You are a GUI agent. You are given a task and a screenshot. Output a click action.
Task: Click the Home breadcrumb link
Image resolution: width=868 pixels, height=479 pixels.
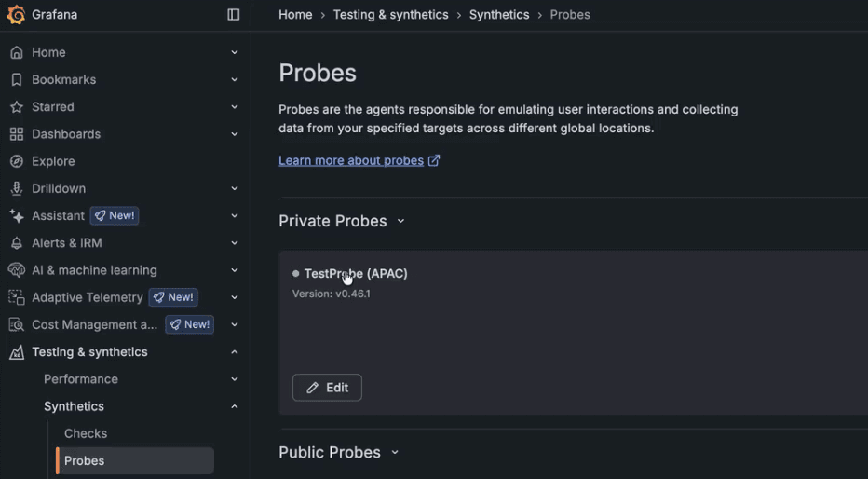[x=295, y=15]
